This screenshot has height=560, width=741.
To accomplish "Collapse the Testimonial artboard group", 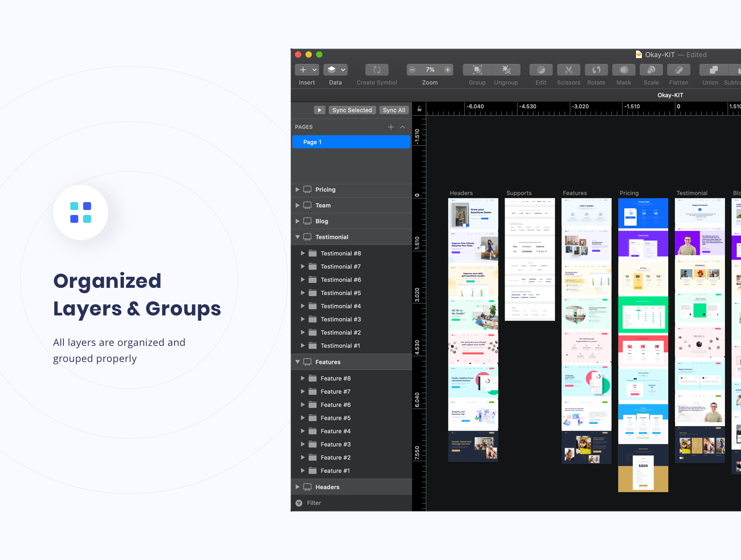I will [298, 237].
